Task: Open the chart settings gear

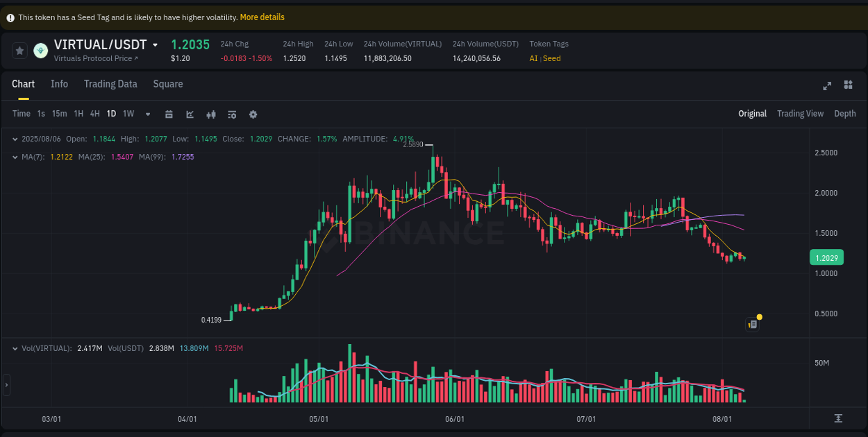Action: (253, 114)
